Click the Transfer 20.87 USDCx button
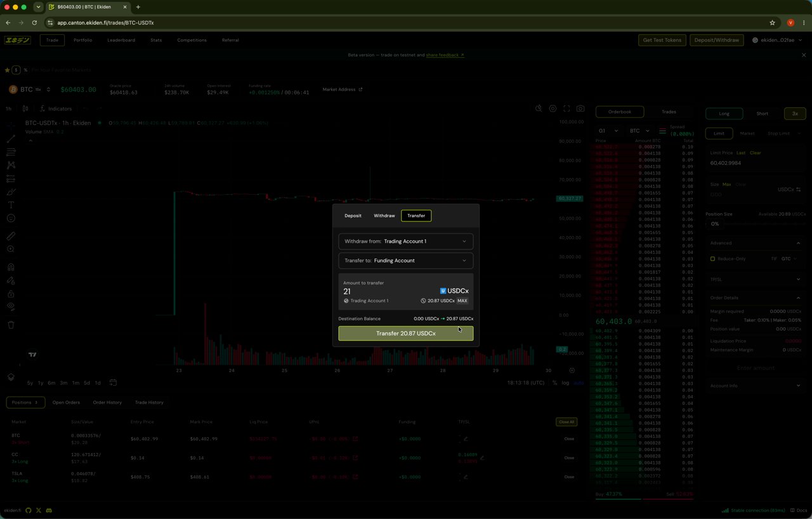 [405, 333]
